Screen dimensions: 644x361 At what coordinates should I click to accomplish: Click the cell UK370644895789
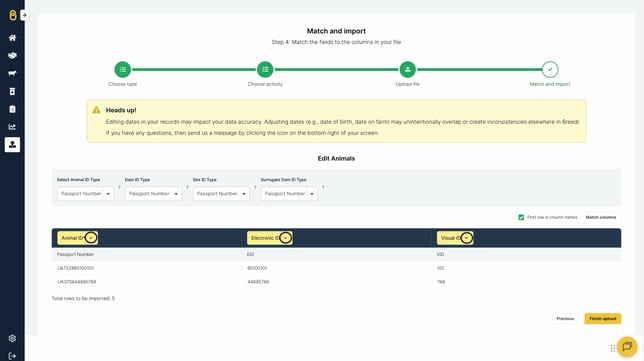(x=77, y=282)
